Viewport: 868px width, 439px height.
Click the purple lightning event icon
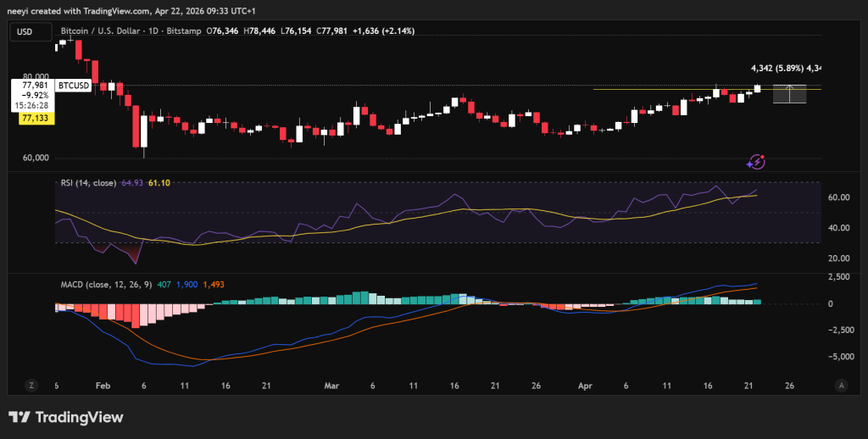[x=756, y=161]
